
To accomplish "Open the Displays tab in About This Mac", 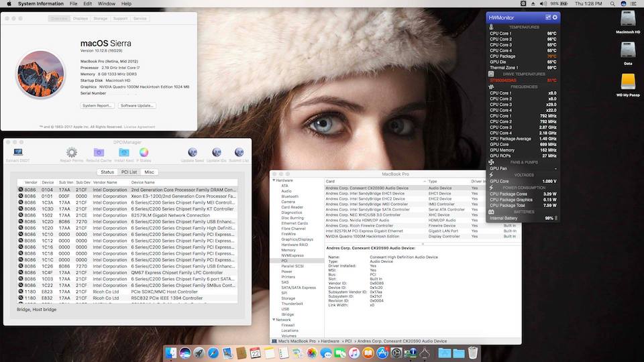I will pyautogui.click(x=80, y=19).
